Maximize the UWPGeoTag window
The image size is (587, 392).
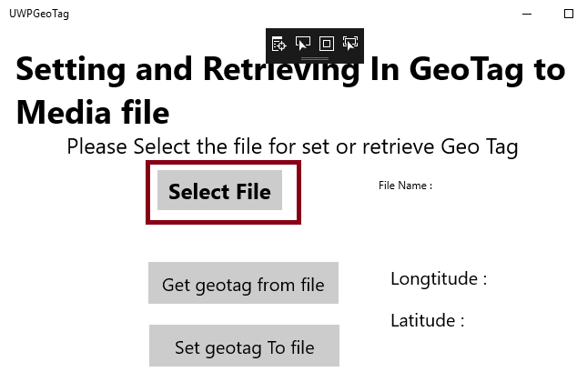pos(569,14)
